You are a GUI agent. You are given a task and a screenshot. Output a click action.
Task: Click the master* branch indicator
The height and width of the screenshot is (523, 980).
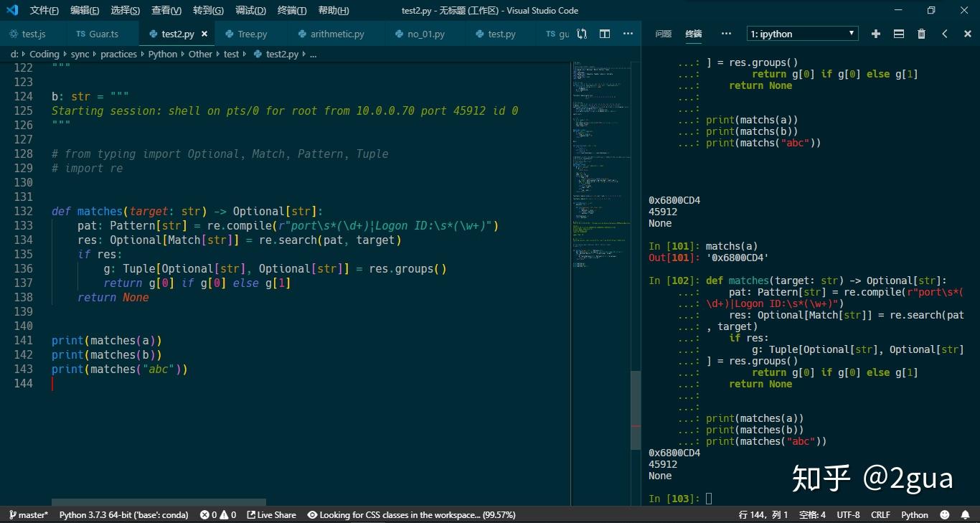point(29,514)
